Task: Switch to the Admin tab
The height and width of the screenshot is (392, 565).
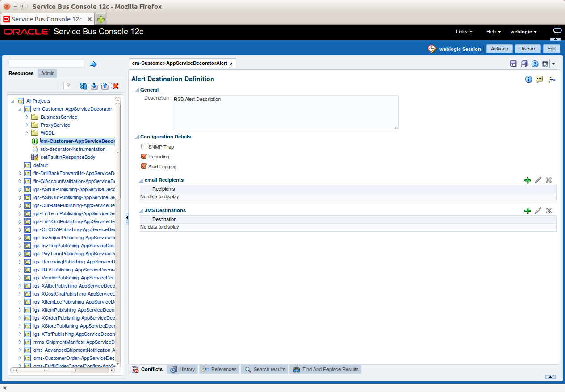Action: coord(48,73)
